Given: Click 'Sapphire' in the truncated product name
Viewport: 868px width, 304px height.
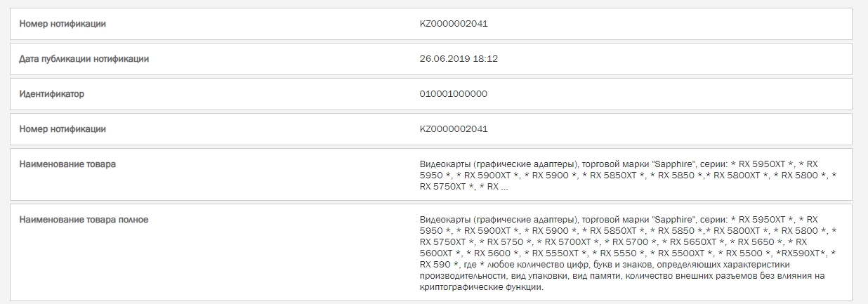Looking at the screenshot, I should (x=672, y=164).
